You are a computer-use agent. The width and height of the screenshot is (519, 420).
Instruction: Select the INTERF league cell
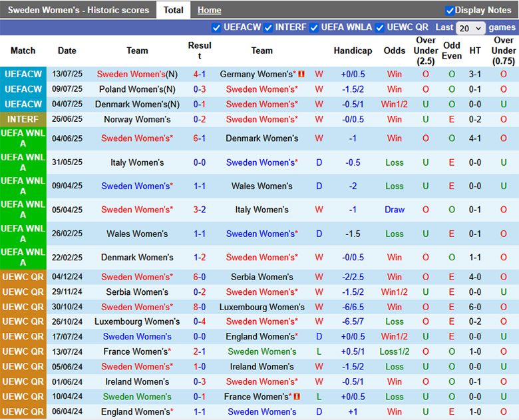coord(23,119)
